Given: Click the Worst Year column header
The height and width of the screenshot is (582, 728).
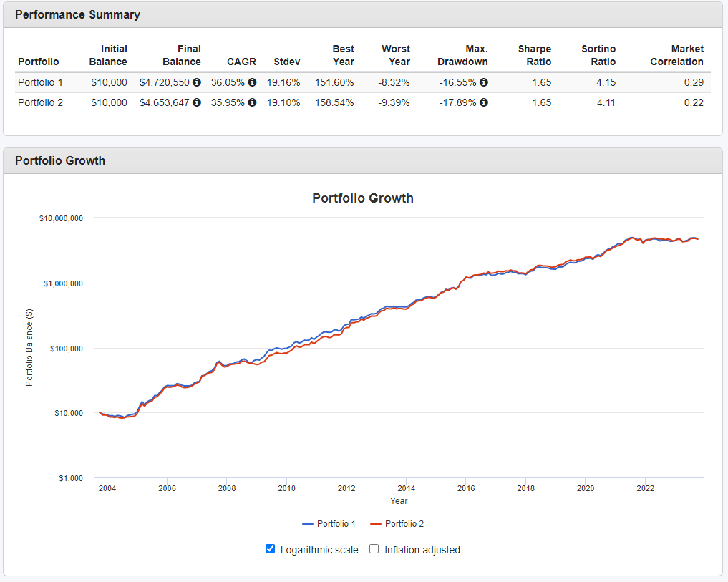Looking at the screenshot, I should (x=396, y=55).
